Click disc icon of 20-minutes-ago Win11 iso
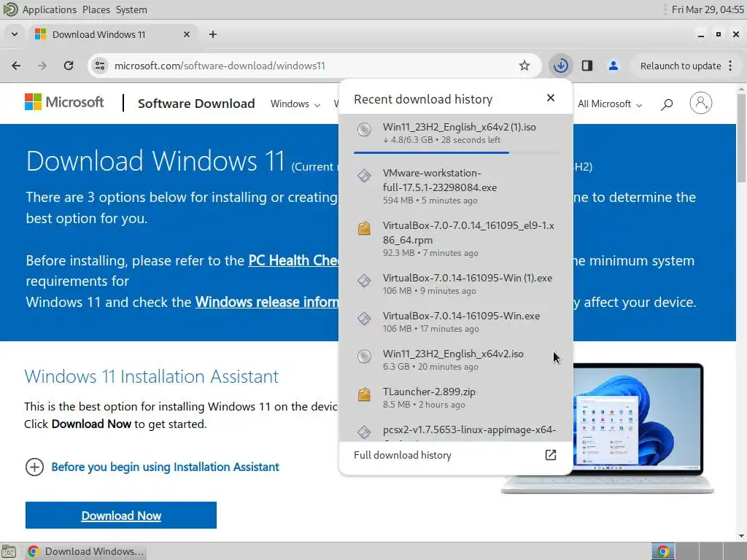Viewport: 747px width, 560px height. coord(365,357)
